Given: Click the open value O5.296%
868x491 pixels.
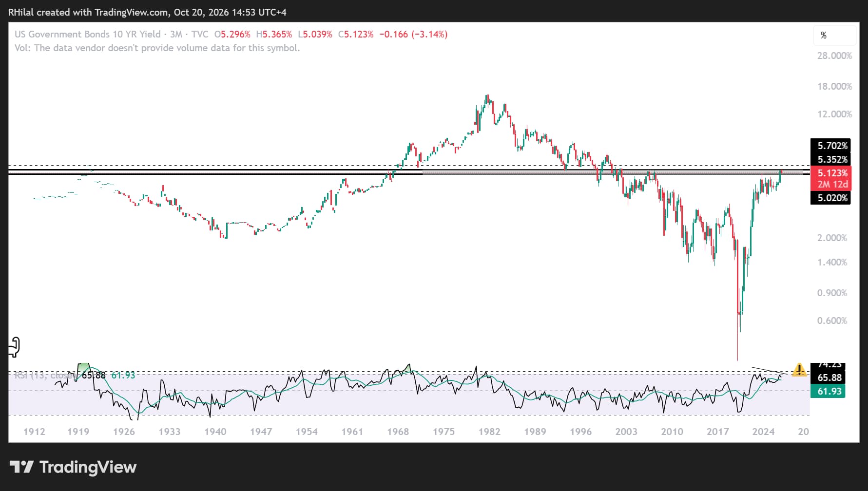Looking at the screenshot, I should tap(232, 34).
